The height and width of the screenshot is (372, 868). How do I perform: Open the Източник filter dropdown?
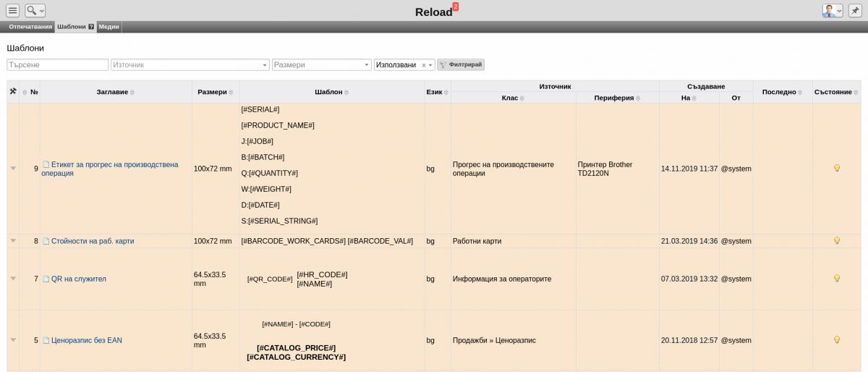(190, 64)
